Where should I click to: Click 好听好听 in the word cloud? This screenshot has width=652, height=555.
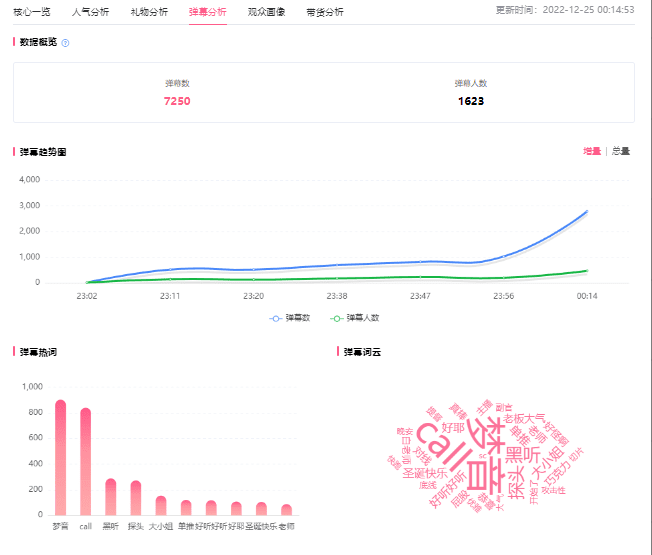pos(447,489)
